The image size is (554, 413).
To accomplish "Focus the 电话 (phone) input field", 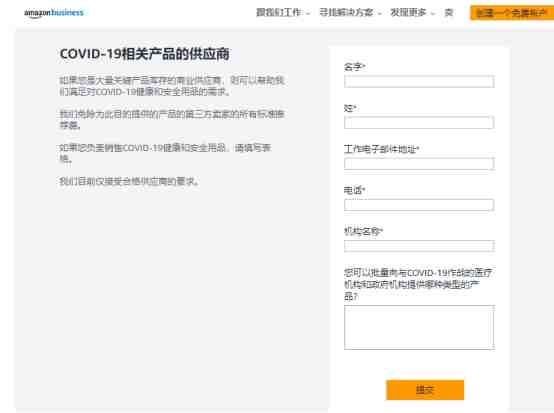I will click(x=419, y=205).
